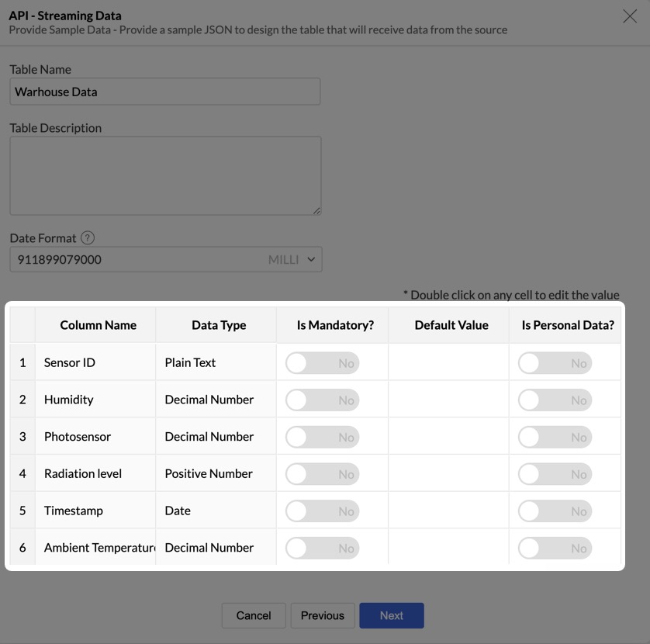Click the Plain Text data type cell
Image resolution: width=650 pixels, height=644 pixels.
point(216,362)
